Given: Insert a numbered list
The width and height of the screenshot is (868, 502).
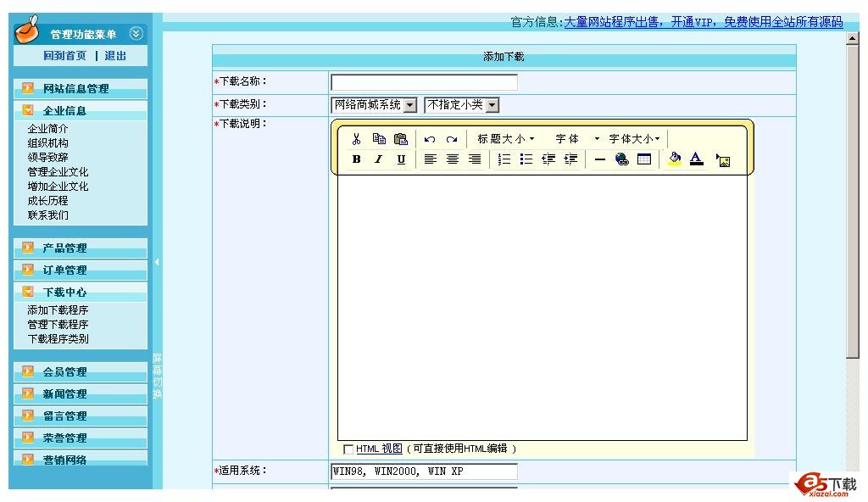Looking at the screenshot, I should (x=504, y=159).
